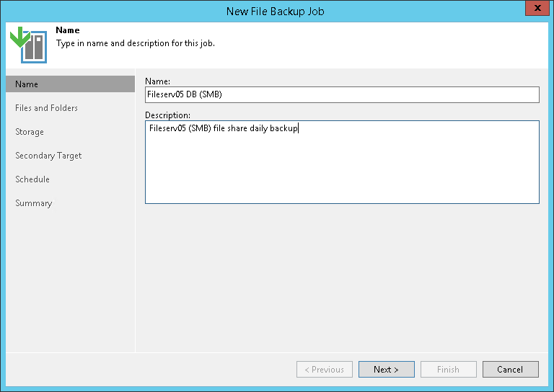Click the file backup wizard icon
The height and width of the screenshot is (392, 554).
pyautogui.click(x=29, y=45)
